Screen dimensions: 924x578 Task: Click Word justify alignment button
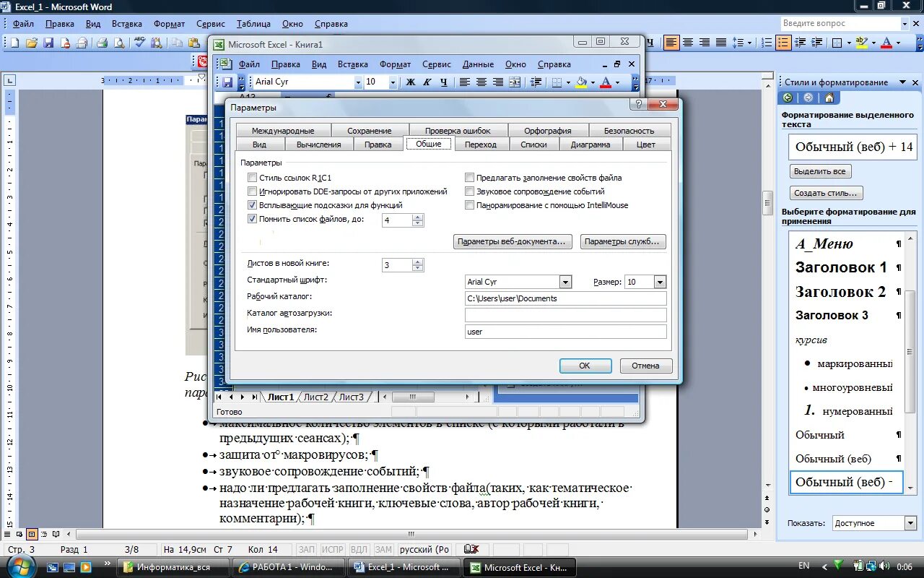(x=722, y=43)
